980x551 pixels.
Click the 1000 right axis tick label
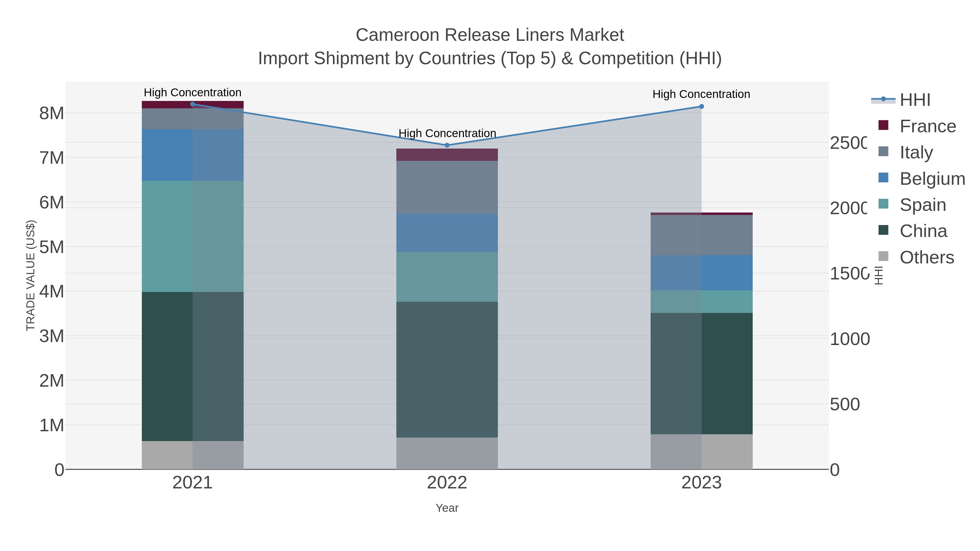(850, 339)
